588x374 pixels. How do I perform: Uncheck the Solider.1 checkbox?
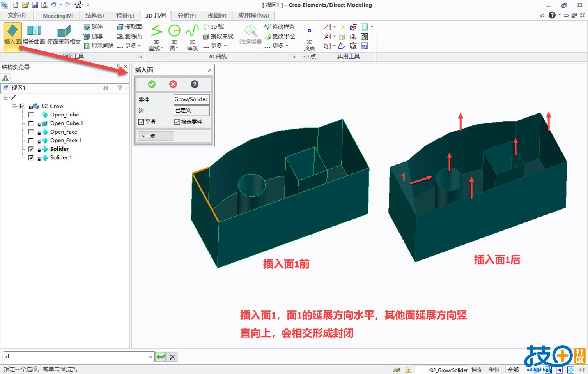coord(31,157)
